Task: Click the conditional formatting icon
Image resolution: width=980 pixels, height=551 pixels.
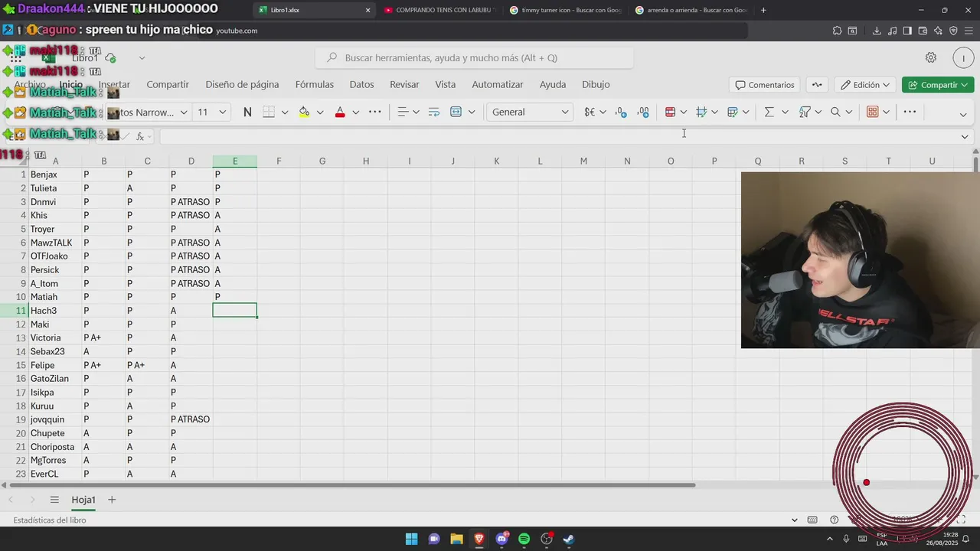Action: click(670, 112)
